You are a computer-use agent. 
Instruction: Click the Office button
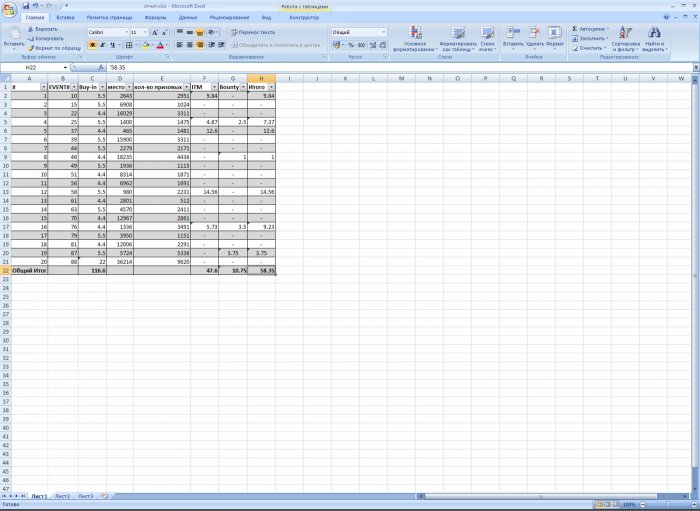pyautogui.click(x=10, y=9)
